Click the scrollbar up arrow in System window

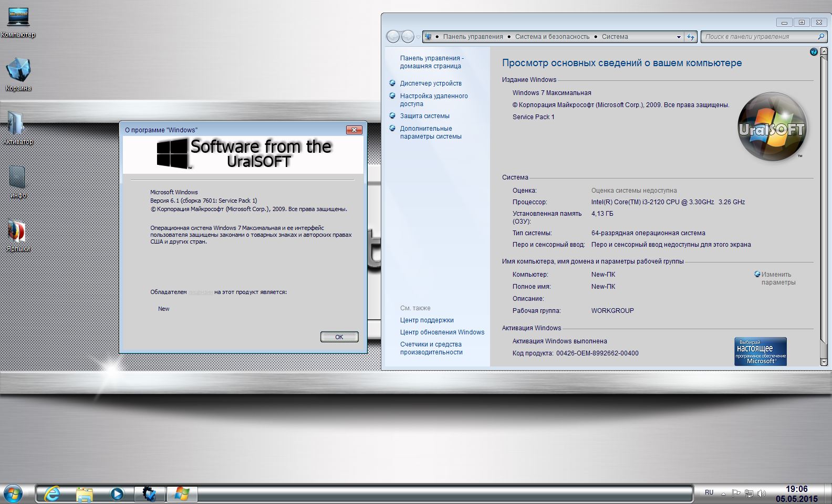click(824, 51)
